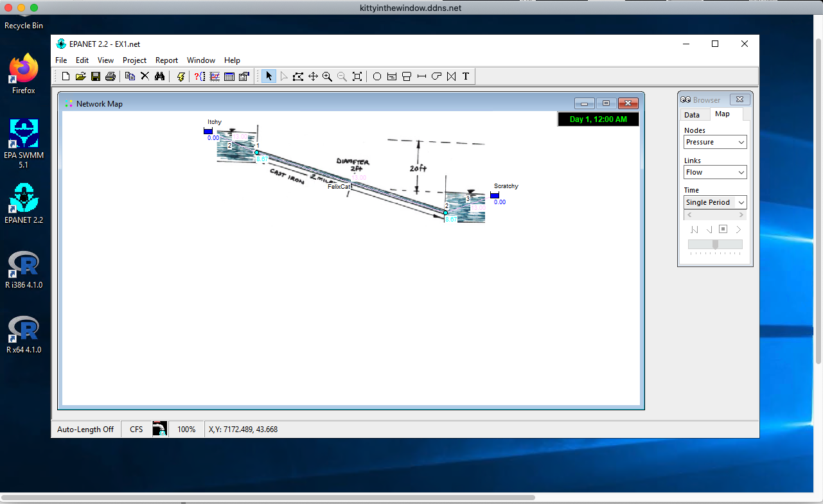The height and width of the screenshot is (504, 823).
Task: Click the animation speed slider thumb
Action: click(x=715, y=244)
